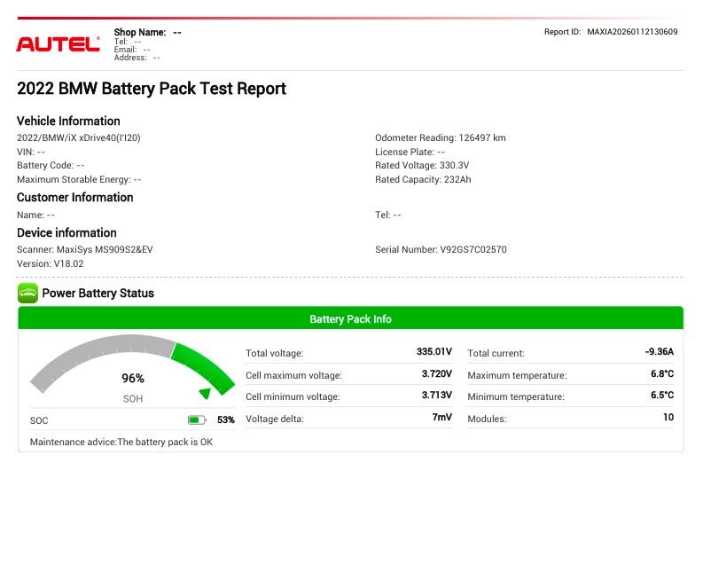The image size is (703, 588).
Task: Click the Total current value -9.36A
Action: [659, 352]
